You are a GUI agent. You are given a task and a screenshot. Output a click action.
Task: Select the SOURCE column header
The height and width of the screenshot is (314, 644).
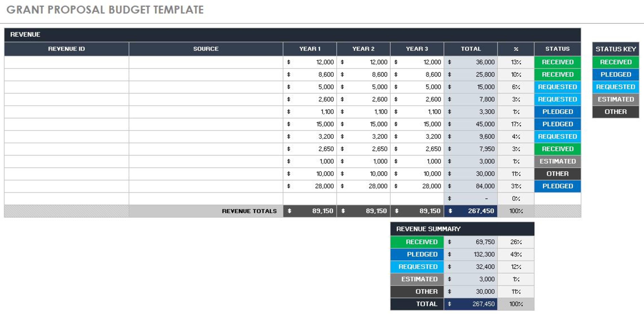pos(206,49)
